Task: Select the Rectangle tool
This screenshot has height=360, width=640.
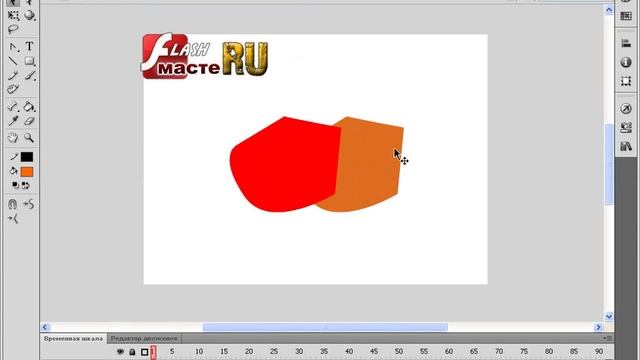Action: [x=29, y=61]
